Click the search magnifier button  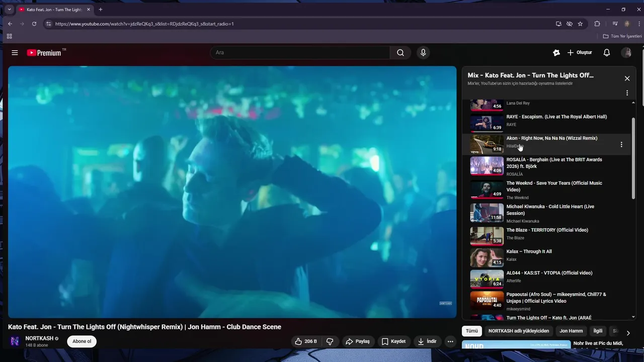click(x=400, y=53)
